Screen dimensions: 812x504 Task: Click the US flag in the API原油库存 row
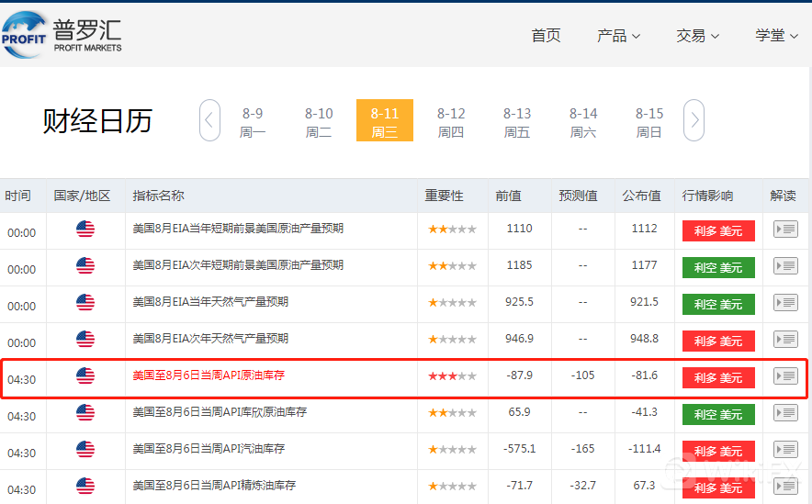tap(85, 376)
